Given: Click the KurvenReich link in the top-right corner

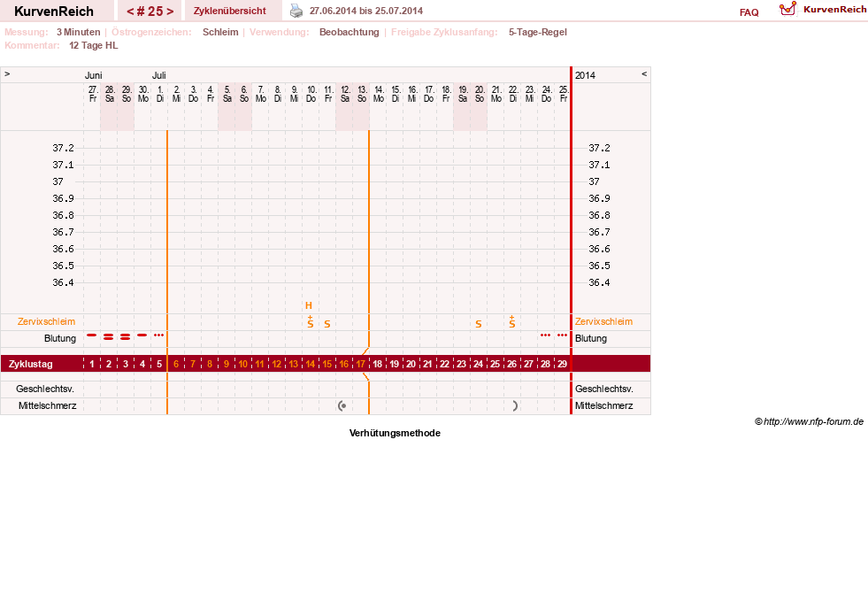Looking at the screenshot, I should pos(834,10).
